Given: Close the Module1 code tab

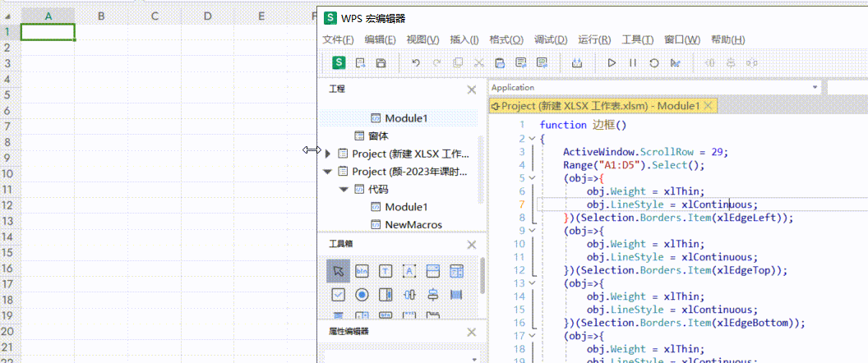Looking at the screenshot, I should 709,105.
